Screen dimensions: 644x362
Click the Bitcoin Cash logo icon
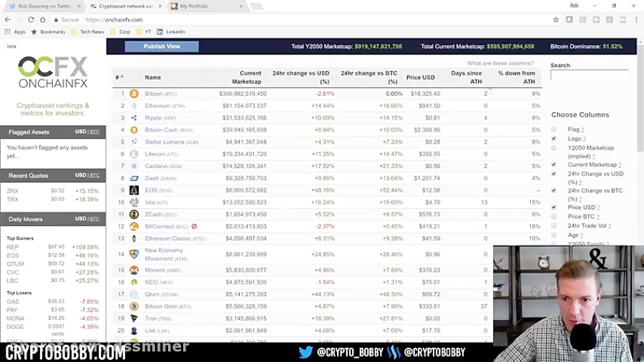pos(134,130)
